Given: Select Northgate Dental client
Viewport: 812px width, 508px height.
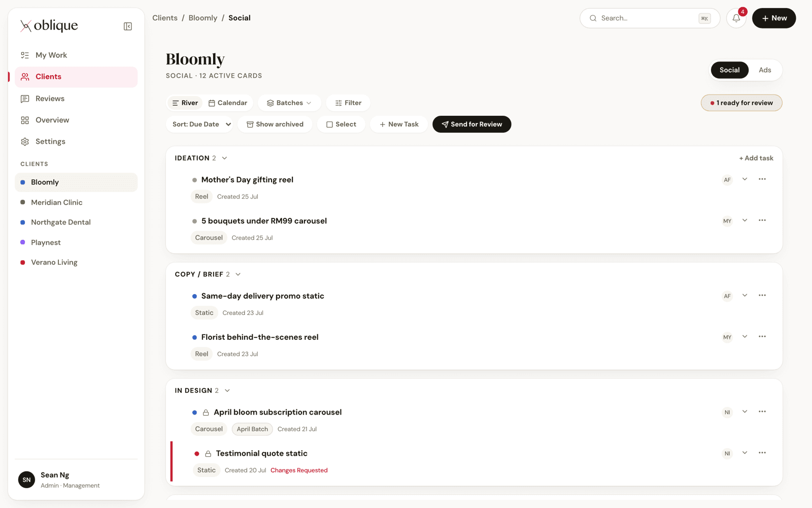Looking at the screenshot, I should pyautogui.click(x=76, y=223).
